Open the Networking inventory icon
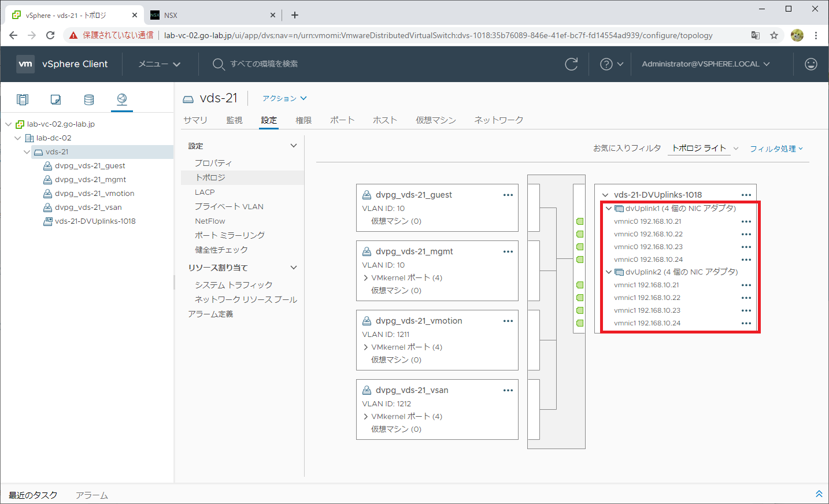The width and height of the screenshot is (829, 504). [x=122, y=99]
